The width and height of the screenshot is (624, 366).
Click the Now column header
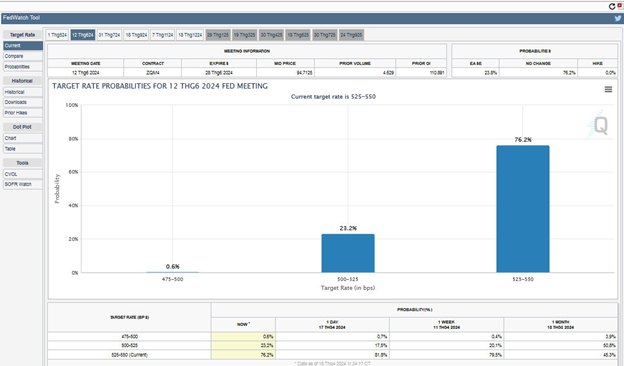point(243,324)
